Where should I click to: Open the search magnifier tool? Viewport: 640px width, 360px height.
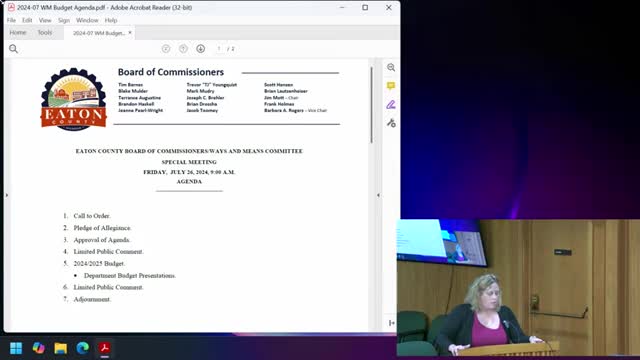[x=13, y=49]
